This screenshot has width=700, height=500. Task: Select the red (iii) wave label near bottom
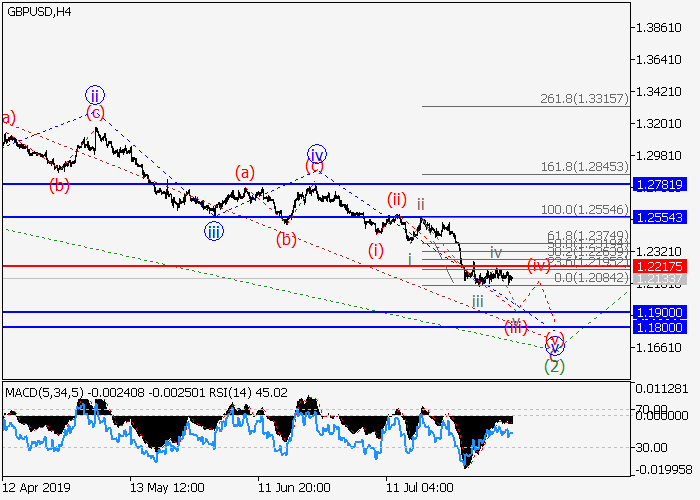point(516,327)
